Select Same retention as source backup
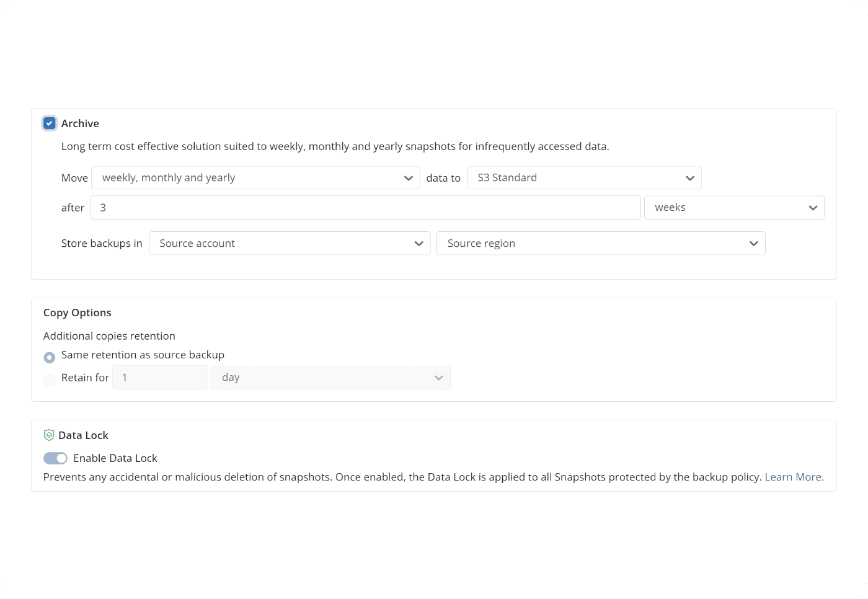 click(x=50, y=358)
